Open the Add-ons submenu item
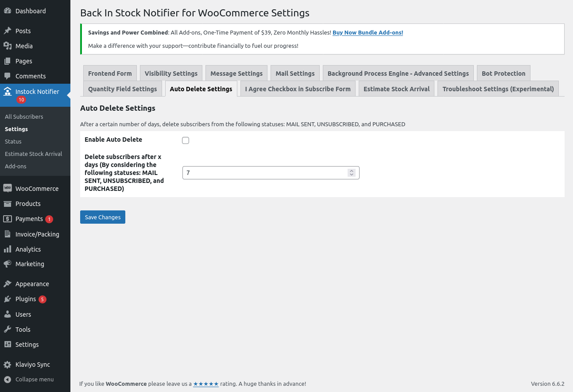 coord(15,167)
